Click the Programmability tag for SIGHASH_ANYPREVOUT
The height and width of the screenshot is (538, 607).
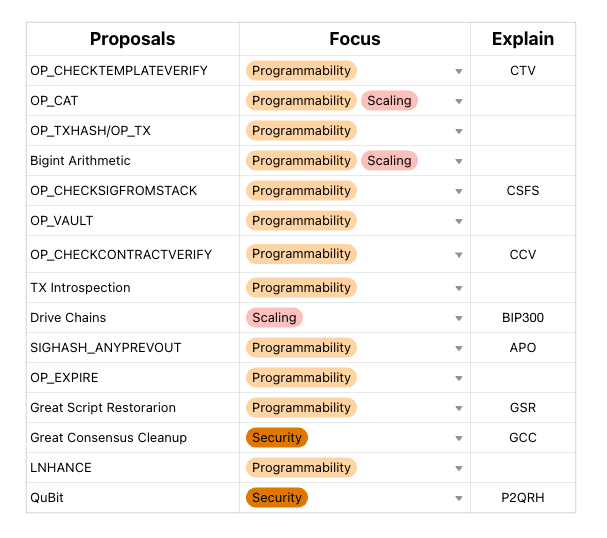[x=301, y=348]
